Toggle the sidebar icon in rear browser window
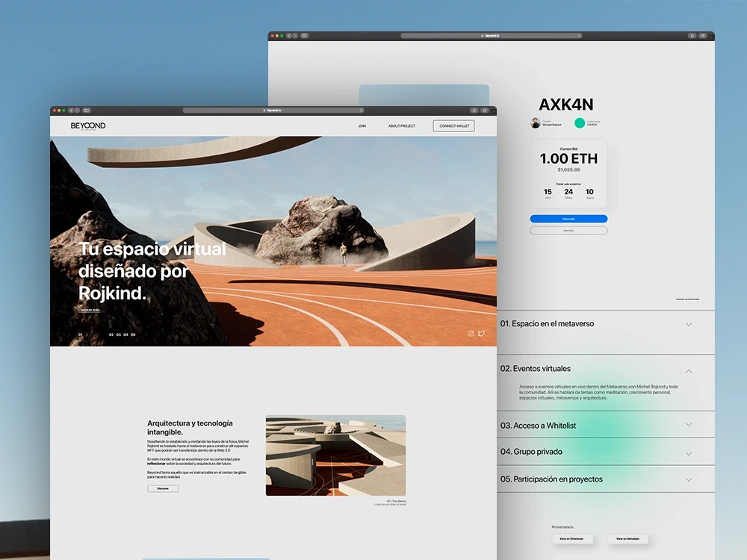This screenshot has width=747, height=560. [x=305, y=36]
